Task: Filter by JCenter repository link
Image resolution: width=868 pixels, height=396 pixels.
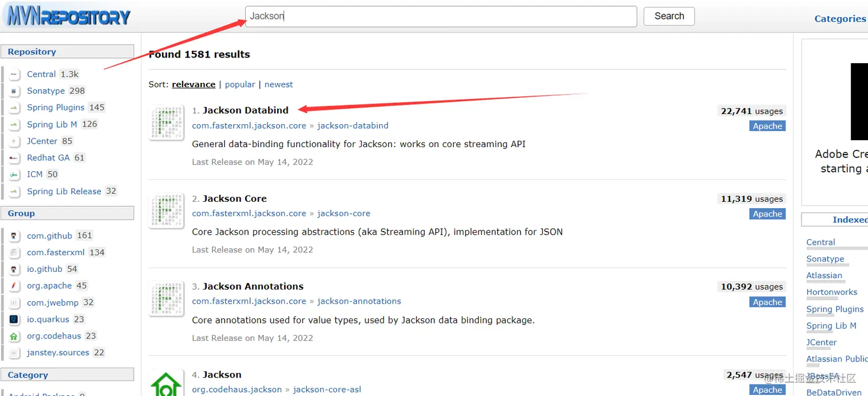Action: click(42, 141)
